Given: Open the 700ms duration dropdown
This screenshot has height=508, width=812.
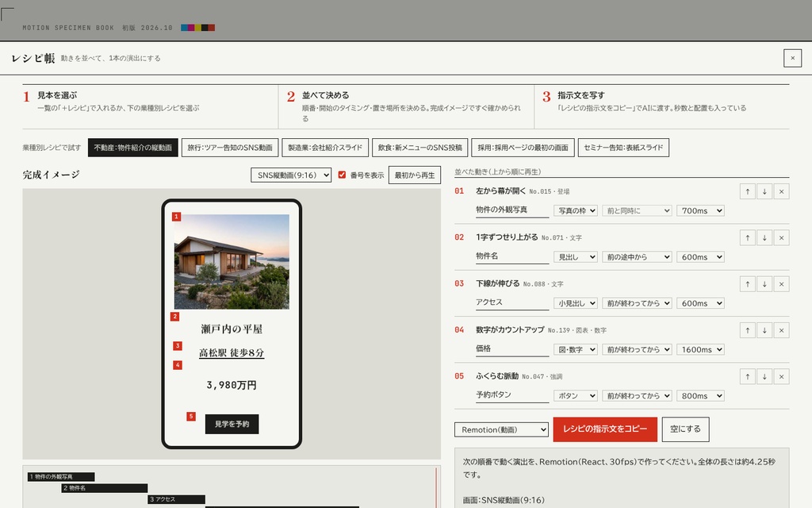Looking at the screenshot, I should point(700,210).
